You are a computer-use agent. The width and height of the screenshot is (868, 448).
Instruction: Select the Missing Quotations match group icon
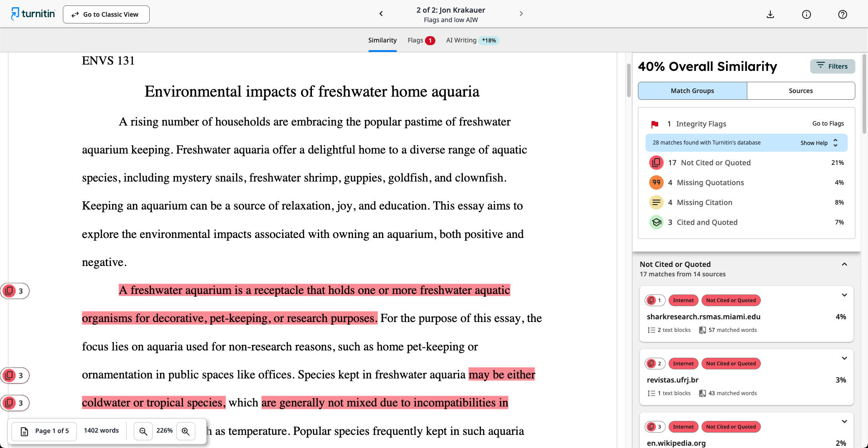tap(656, 182)
